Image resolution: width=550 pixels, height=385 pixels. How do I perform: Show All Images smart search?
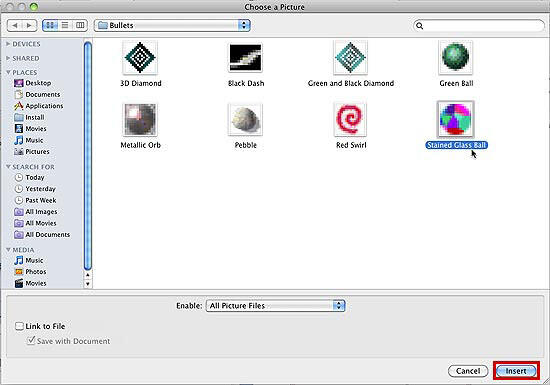pos(36,212)
